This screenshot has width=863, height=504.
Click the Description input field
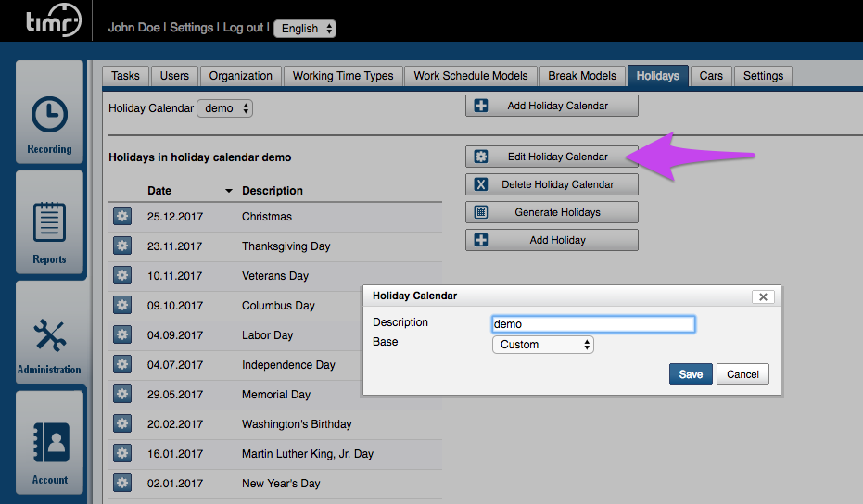click(592, 324)
